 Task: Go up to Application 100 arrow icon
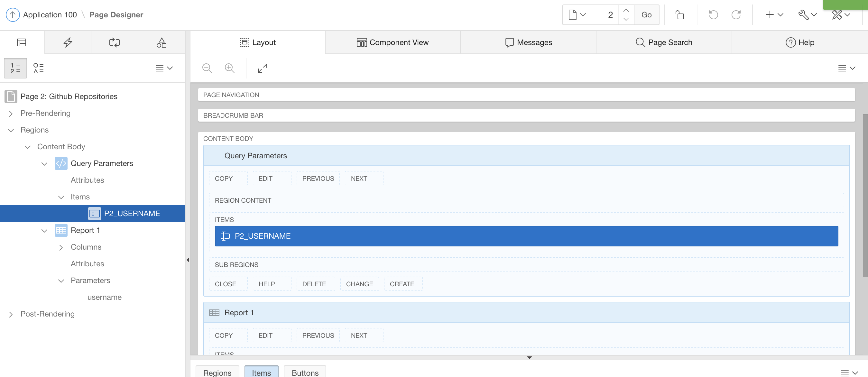coord(13,15)
